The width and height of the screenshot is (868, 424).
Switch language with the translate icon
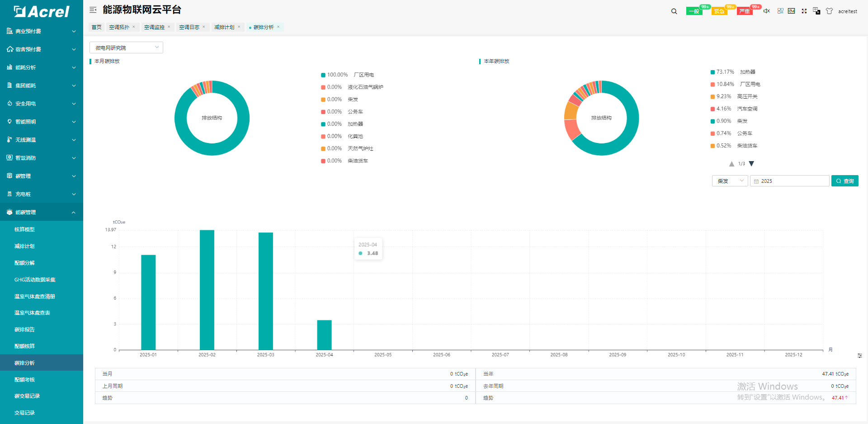[x=816, y=11]
